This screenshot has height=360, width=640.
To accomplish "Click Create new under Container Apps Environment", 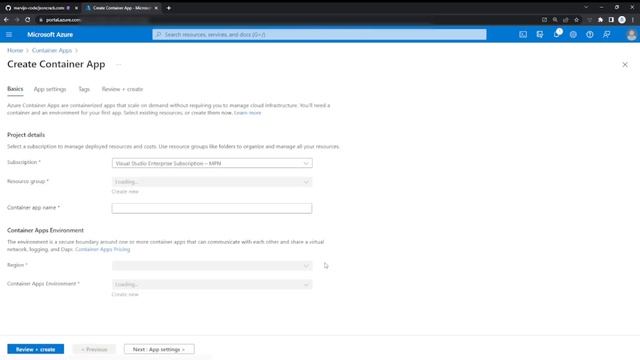I will (125, 294).
